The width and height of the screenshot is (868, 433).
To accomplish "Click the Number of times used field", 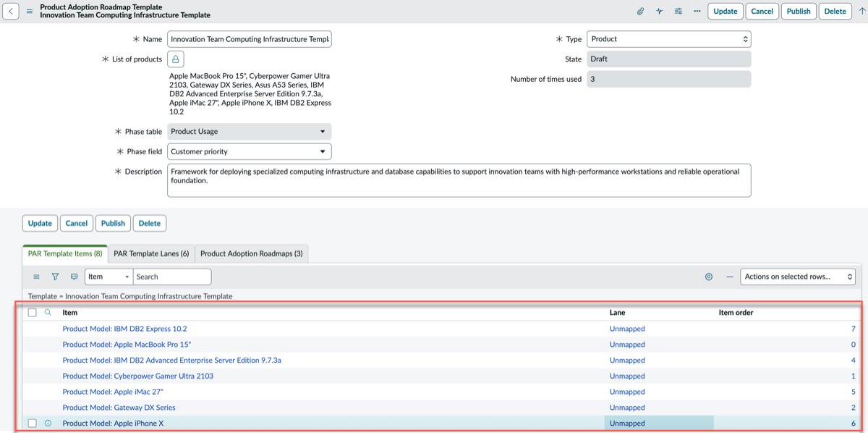I will coord(669,79).
